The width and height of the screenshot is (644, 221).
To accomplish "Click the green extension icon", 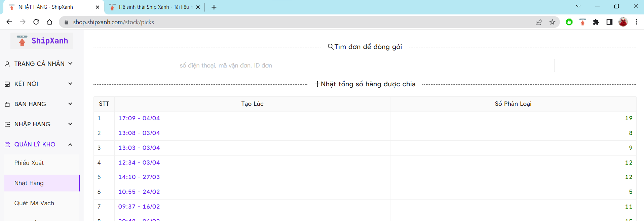I will (x=569, y=22).
